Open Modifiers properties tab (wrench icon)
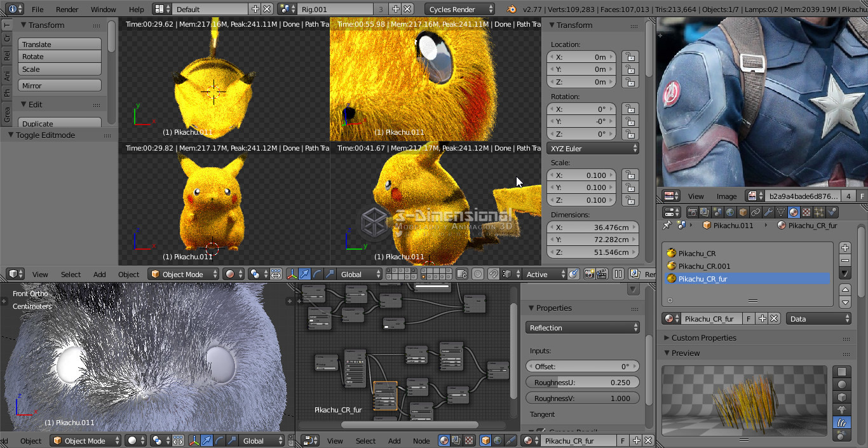Viewport: 868px width, 448px height. 769,212
